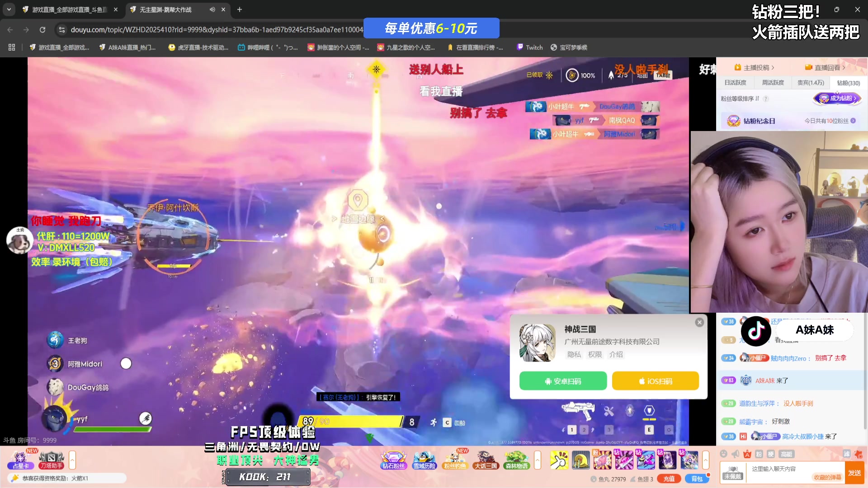This screenshot has height=488, width=868.
Task: Click the TikTok logo icon on A妹A妹 overlay
Action: [756, 331]
